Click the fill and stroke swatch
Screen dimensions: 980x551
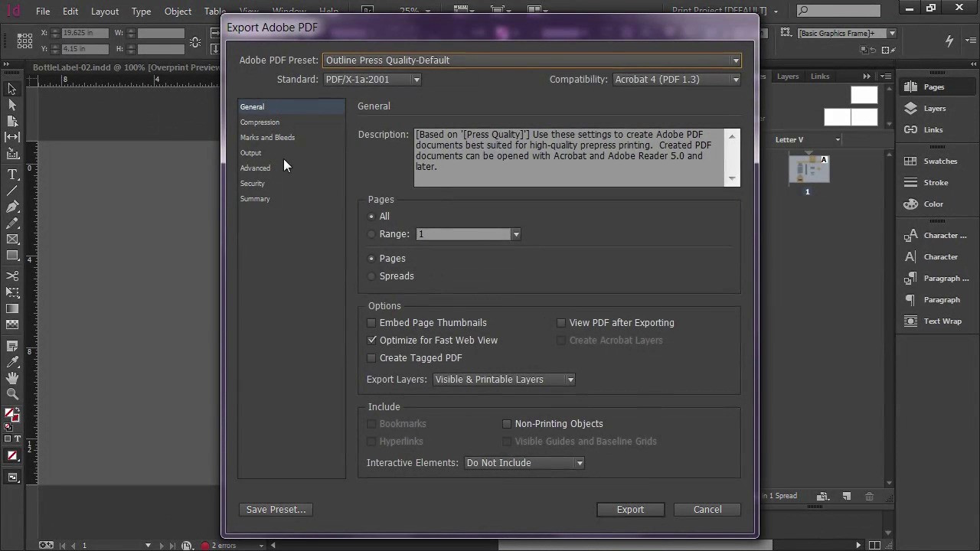click(x=12, y=416)
